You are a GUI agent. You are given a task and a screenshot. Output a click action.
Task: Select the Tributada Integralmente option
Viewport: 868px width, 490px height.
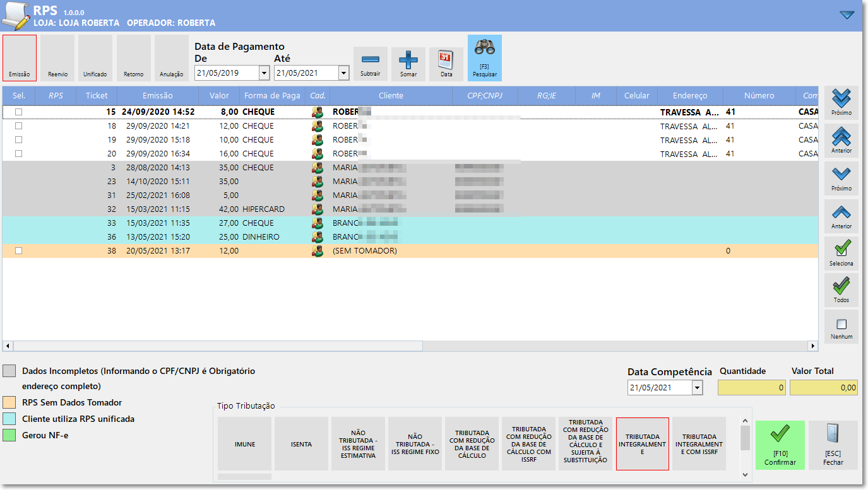pos(643,444)
